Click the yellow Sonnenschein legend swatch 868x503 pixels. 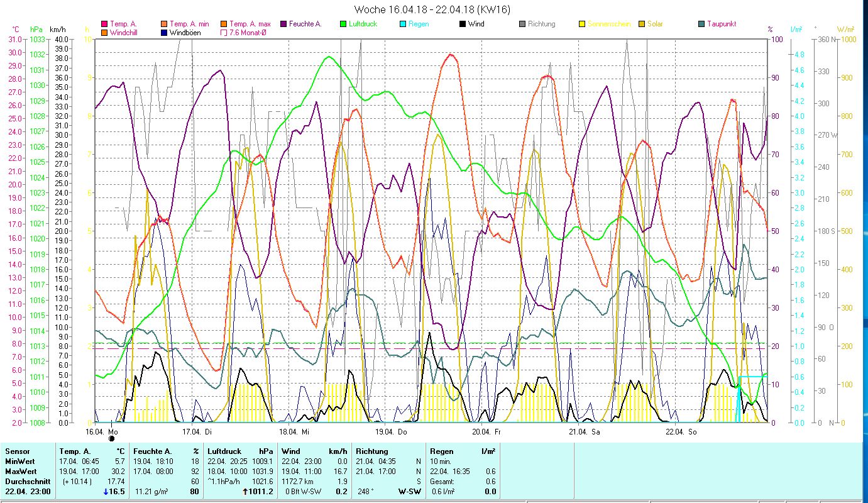(582, 25)
